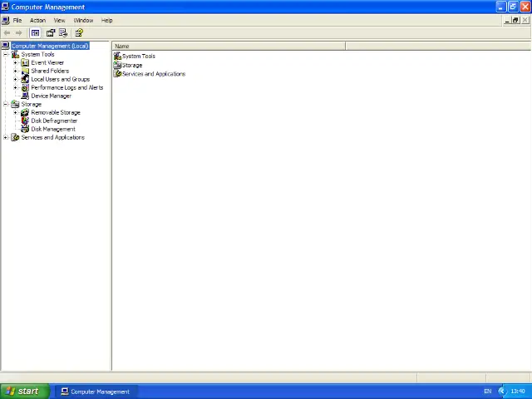This screenshot has height=399, width=532.
Task: Click the Forward arrow in toolbar
Action: (18, 33)
